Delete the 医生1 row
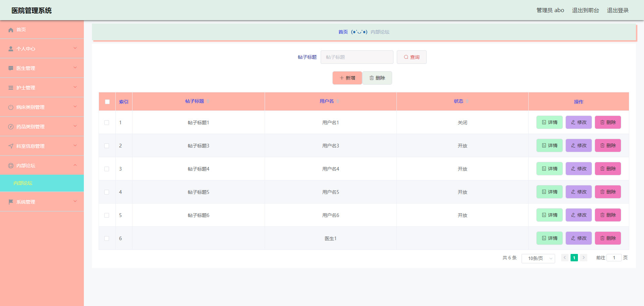This screenshot has width=644, height=306. pyautogui.click(x=608, y=238)
